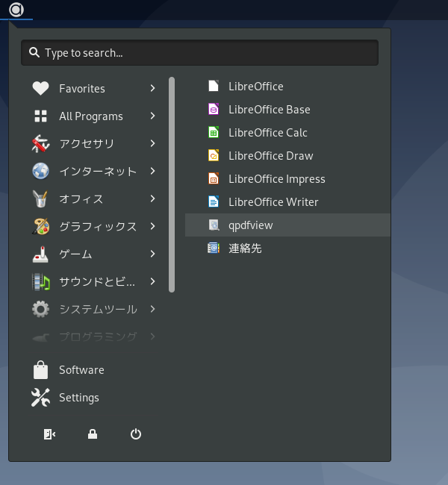Click the LibreOffice Calc text label

[x=268, y=132]
